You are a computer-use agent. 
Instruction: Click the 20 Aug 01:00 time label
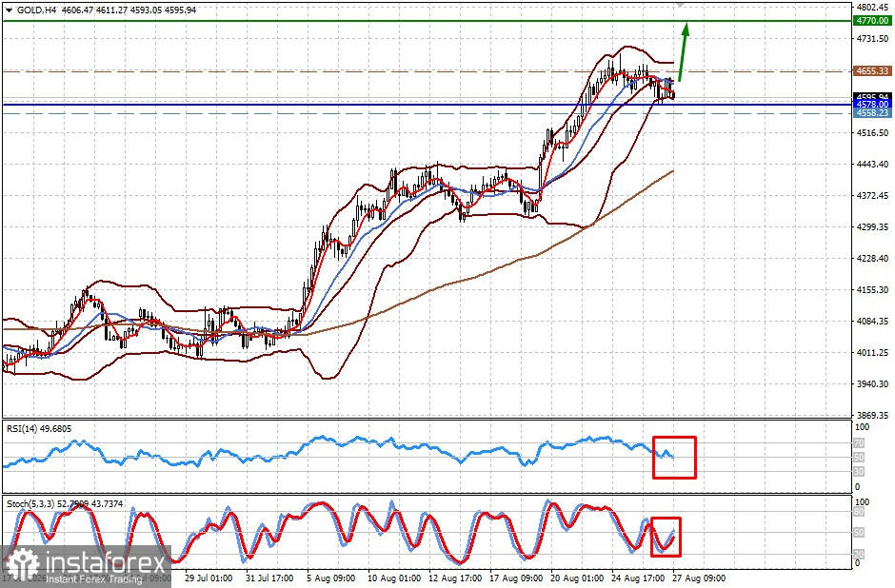click(x=577, y=578)
